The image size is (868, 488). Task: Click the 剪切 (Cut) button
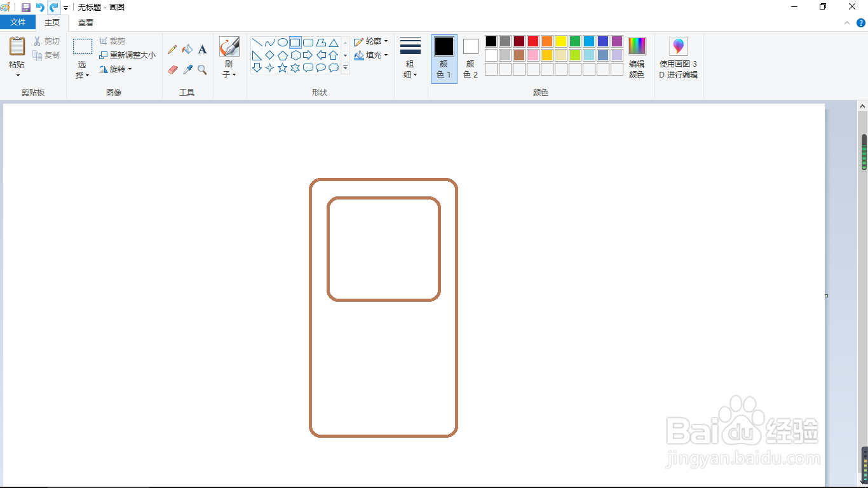pyautogui.click(x=47, y=41)
